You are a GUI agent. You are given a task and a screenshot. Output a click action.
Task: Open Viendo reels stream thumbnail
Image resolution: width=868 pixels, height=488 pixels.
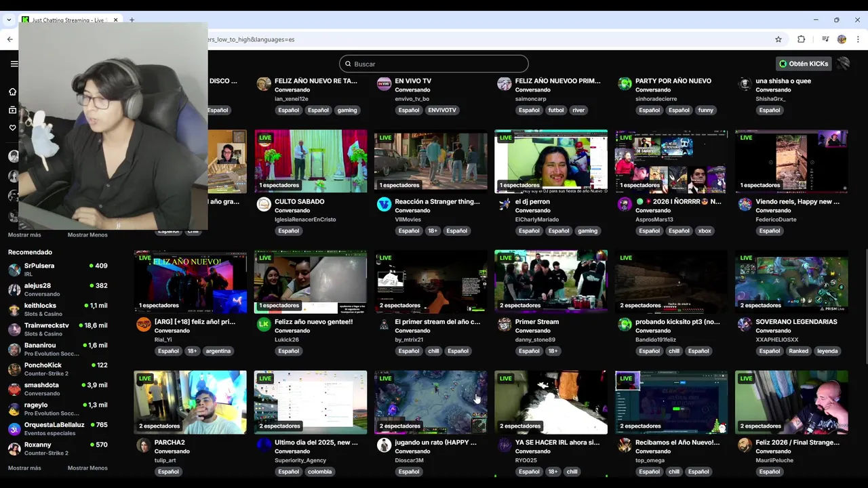coord(791,161)
